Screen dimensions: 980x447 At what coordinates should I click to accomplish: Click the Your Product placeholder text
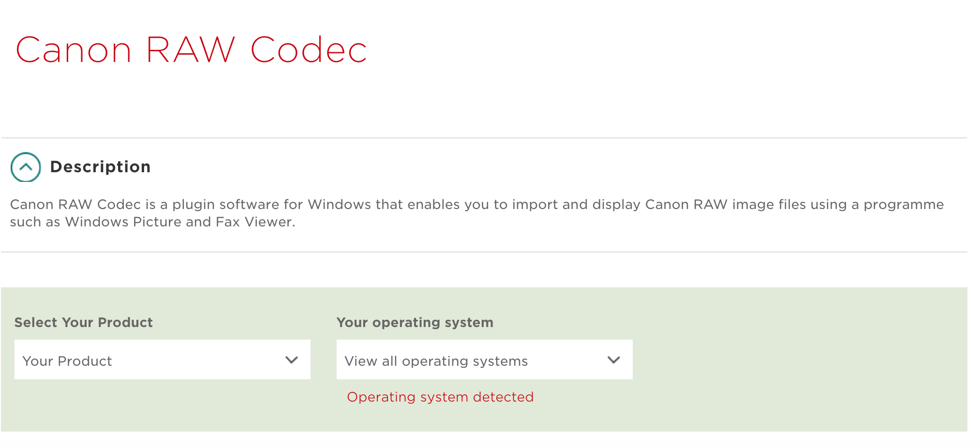point(67,361)
